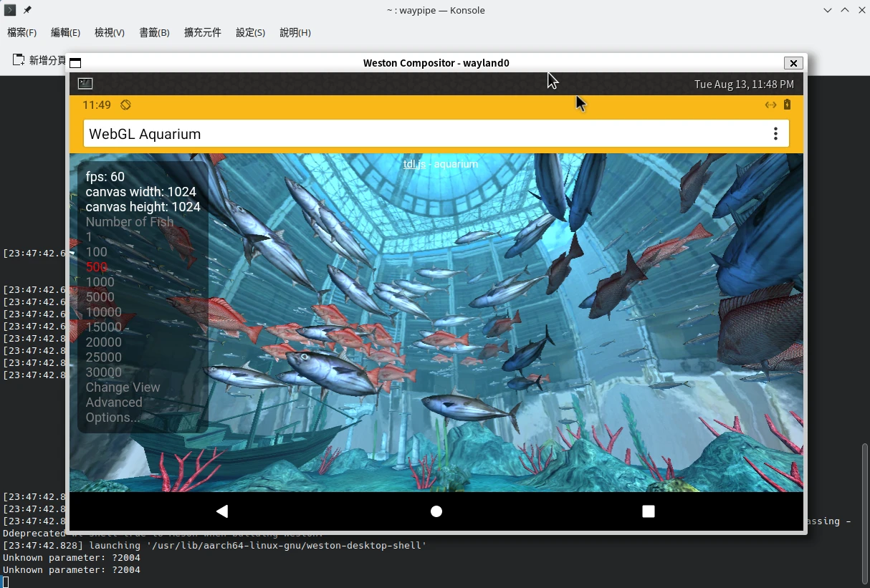The image size is (870, 588).
Task: Follow the tdl.js link above the aquarium
Action: click(414, 164)
